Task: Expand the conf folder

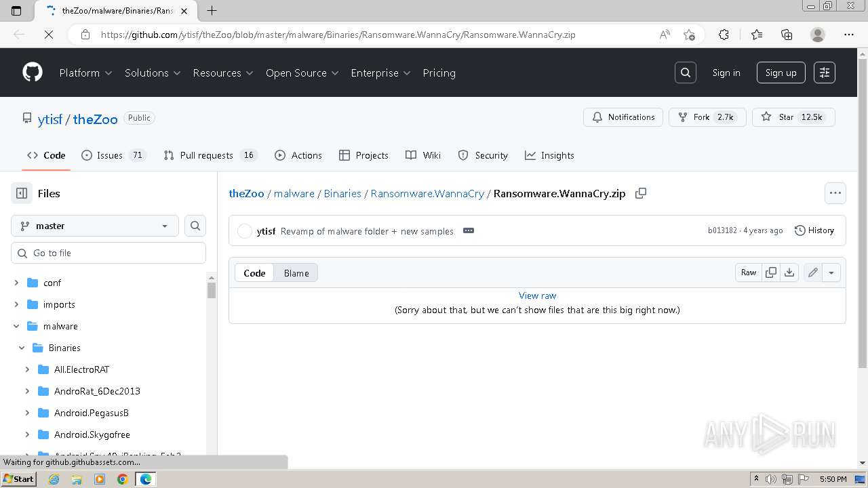Action: click(x=16, y=283)
